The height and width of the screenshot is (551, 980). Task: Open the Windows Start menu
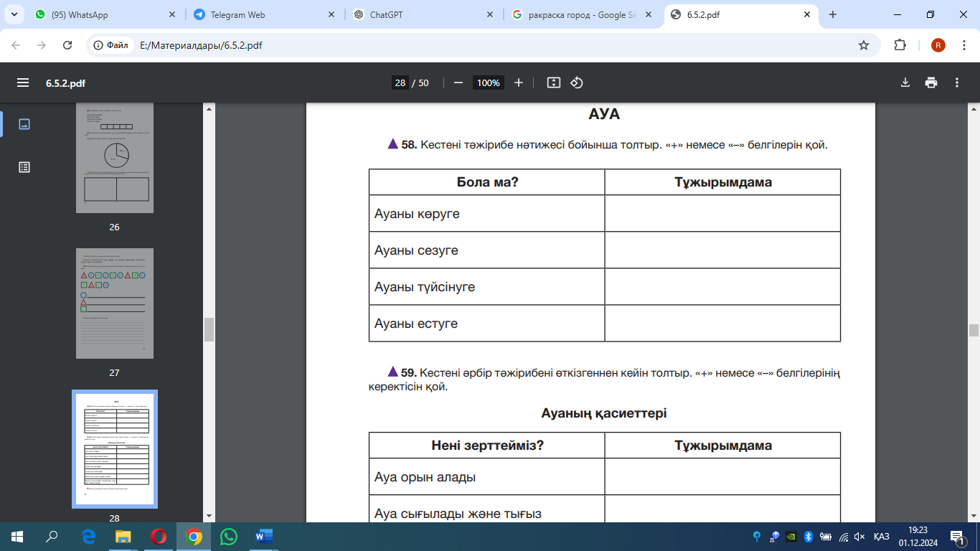pos(17,537)
